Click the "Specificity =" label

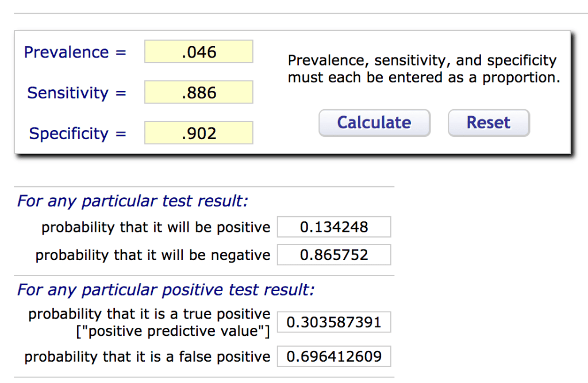click(x=77, y=134)
